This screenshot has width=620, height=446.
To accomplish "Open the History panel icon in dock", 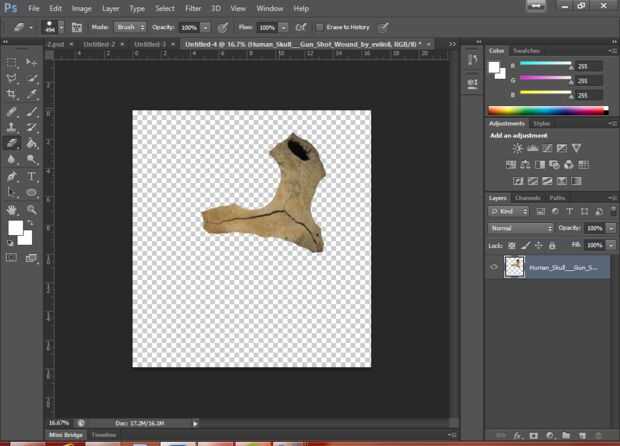I will coord(472,60).
